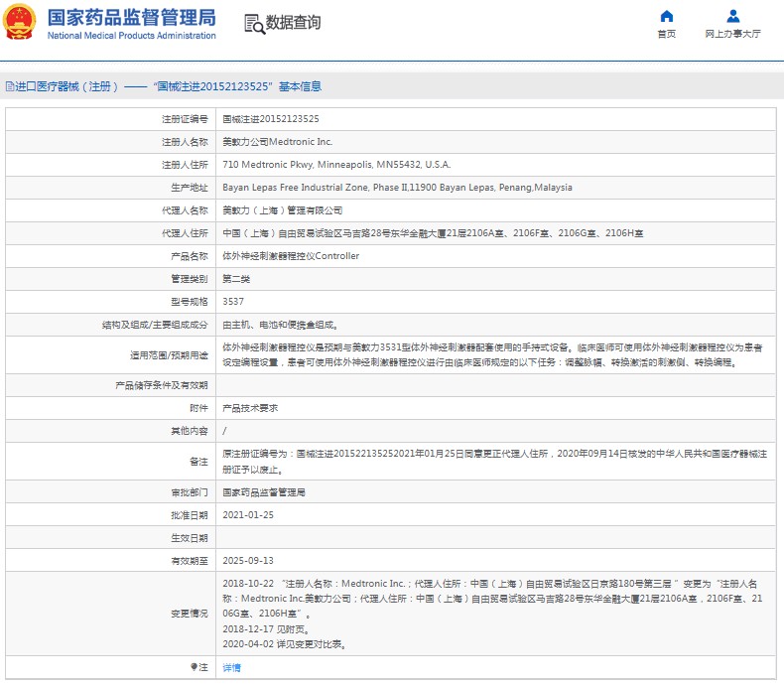The image size is (784, 687).
Task: Go to 首页 home icon
Action: 666,16
